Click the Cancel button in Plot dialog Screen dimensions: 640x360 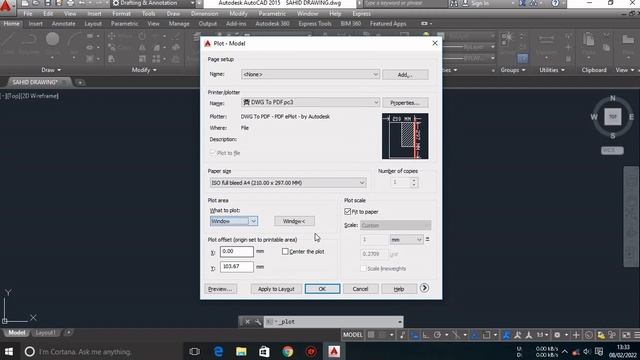click(x=360, y=289)
